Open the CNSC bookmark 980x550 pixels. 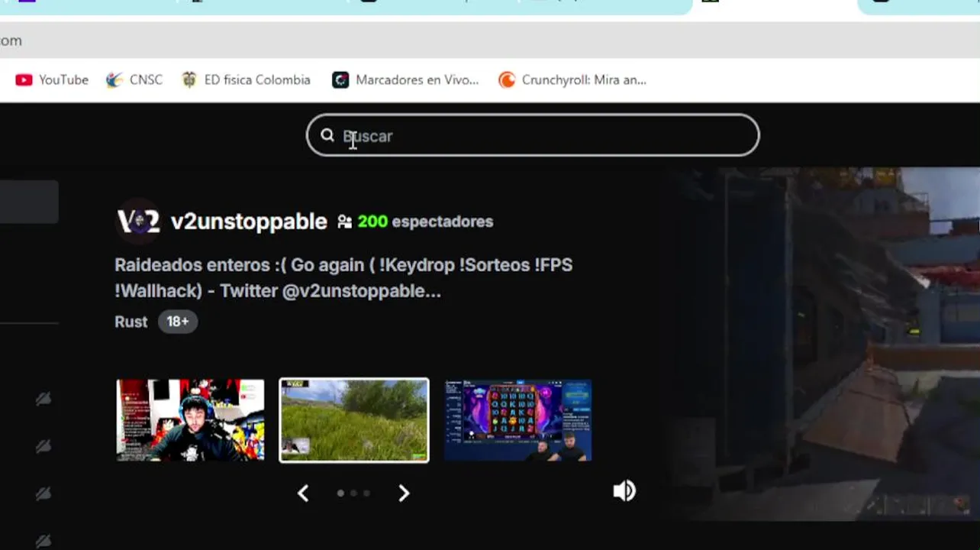[x=134, y=79]
